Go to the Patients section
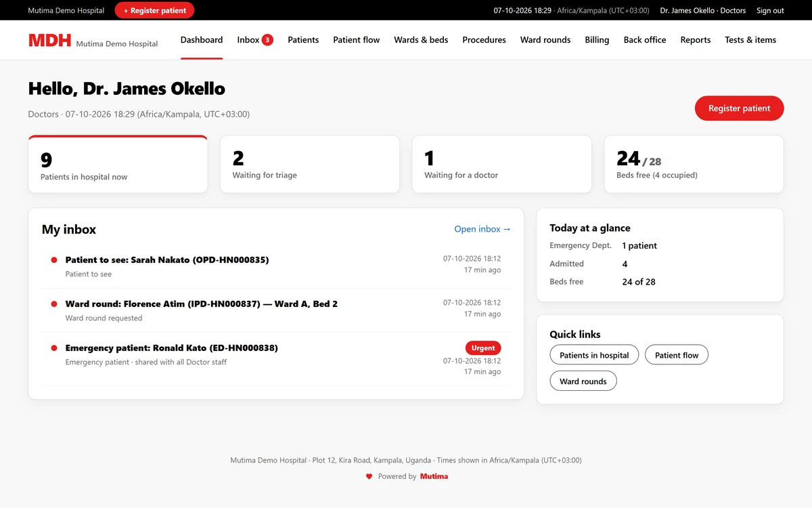This screenshot has height=508, width=812. (x=303, y=40)
